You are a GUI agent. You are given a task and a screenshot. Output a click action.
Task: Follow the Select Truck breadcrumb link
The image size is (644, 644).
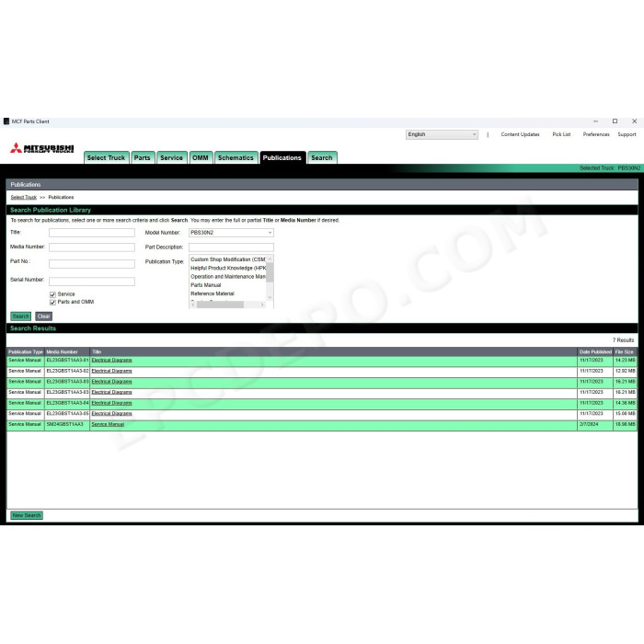pos(23,198)
